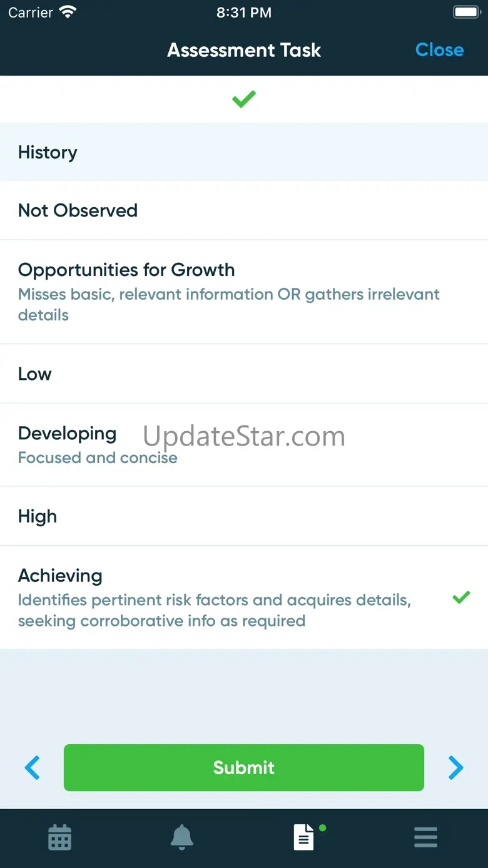
Task: Select Opportunities for Growth rating
Action: click(244, 292)
